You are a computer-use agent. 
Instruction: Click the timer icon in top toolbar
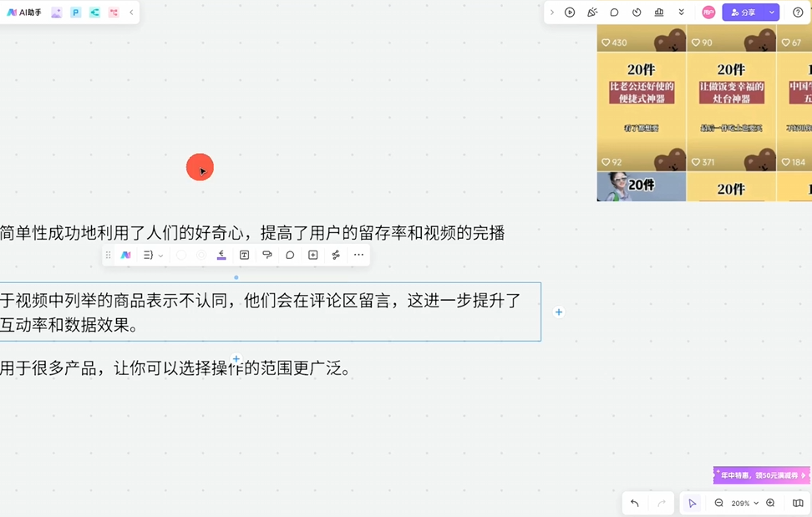pyautogui.click(x=637, y=13)
